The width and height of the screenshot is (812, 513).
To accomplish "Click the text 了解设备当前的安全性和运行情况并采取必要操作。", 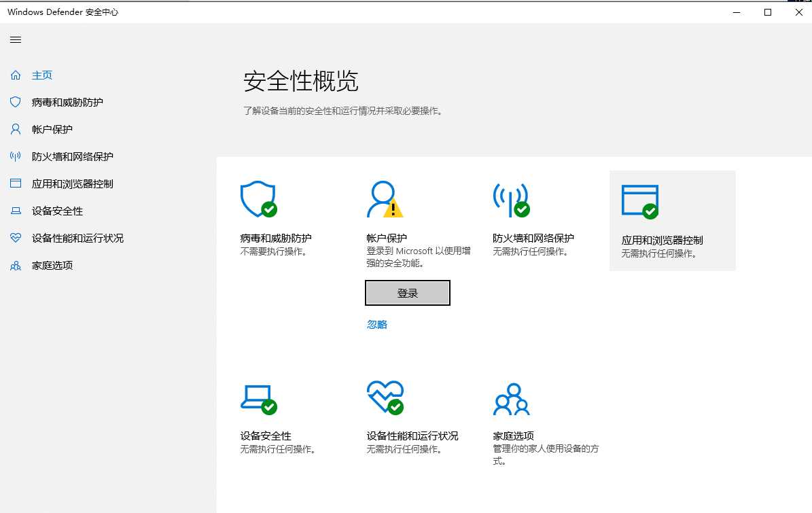I will coord(343,111).
